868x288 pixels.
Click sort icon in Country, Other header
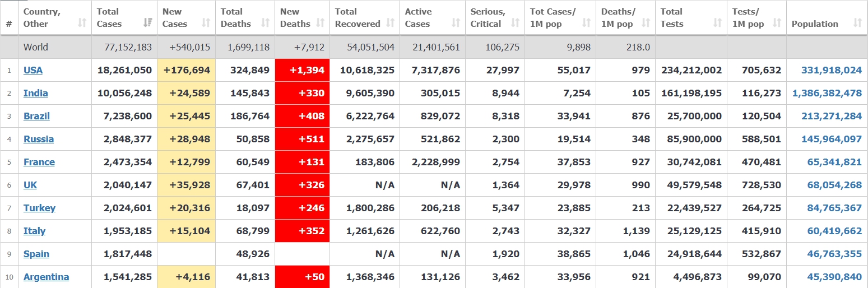coord(82,23)
